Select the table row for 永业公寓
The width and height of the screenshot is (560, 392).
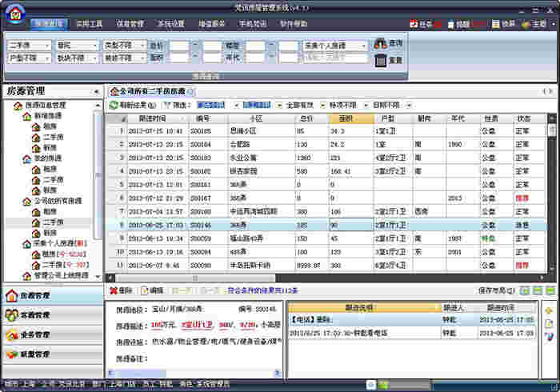(326, 158)
